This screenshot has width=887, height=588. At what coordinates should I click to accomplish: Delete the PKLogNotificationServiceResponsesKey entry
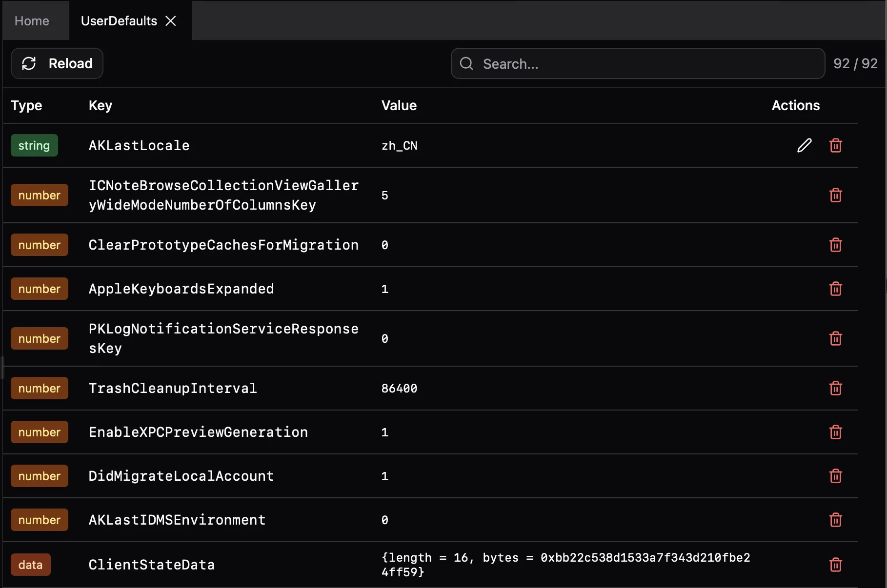835,338
